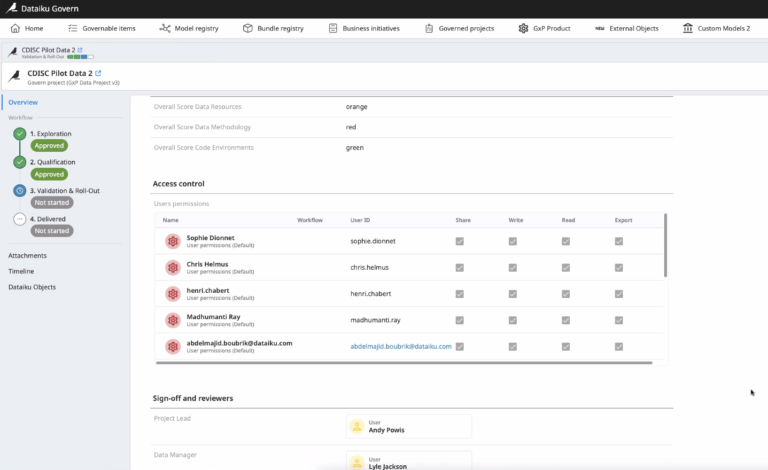This screenshot has height=470, width=768.
Task: Click the Approved badge under Exploration
Action: tap(49, 145)
